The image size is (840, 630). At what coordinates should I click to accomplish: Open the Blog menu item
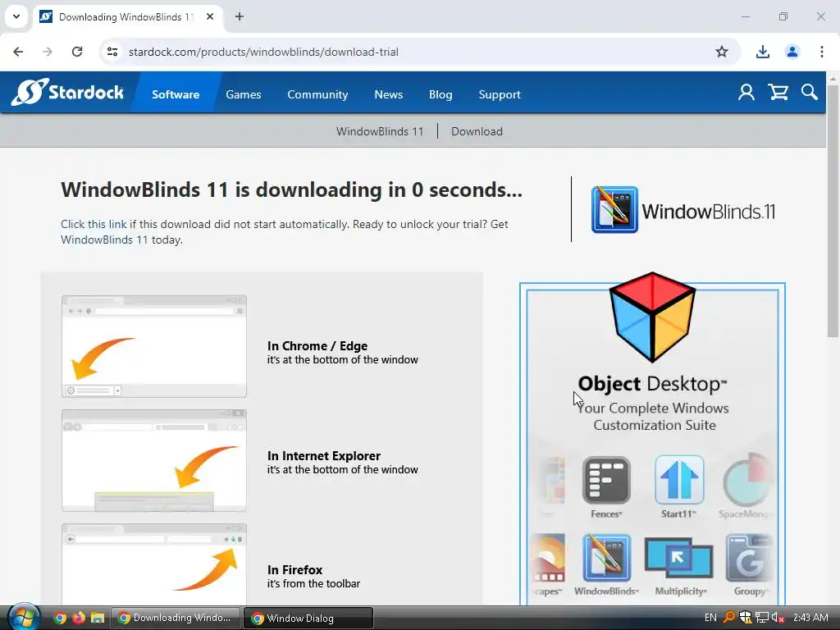pos(441,94)
